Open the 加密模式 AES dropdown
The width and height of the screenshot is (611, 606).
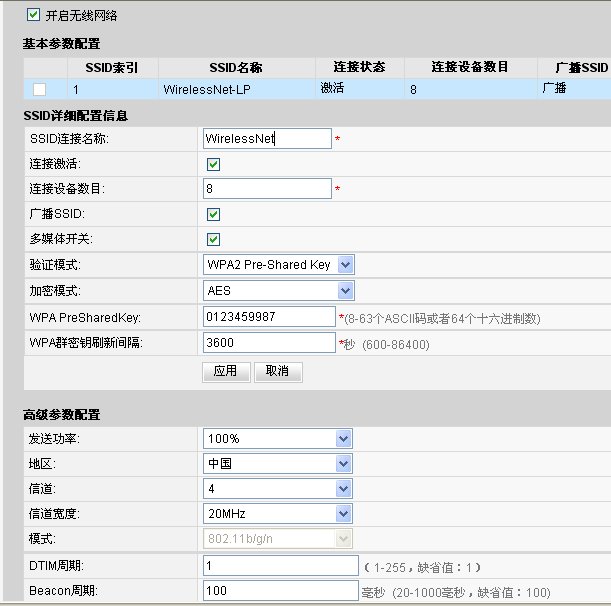279,291
